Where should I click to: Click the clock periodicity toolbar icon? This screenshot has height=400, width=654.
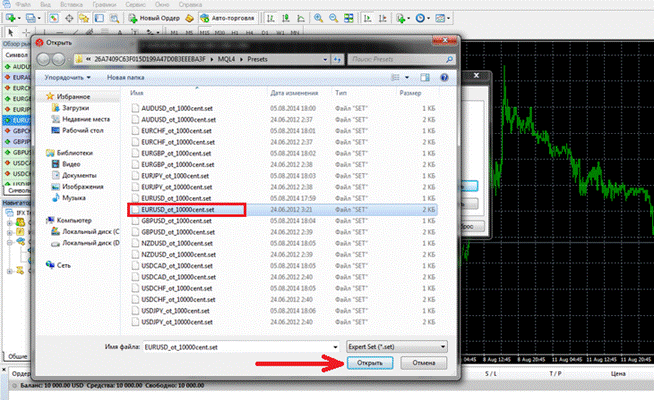(x=420, y=18)
